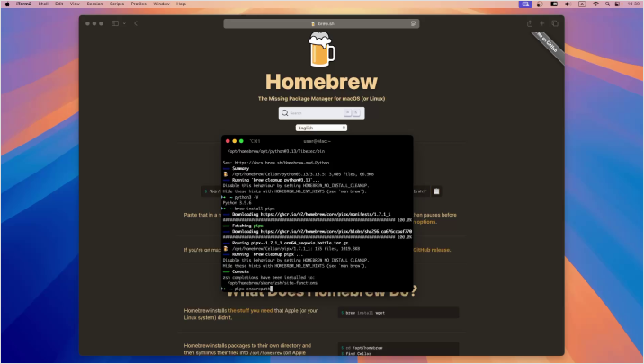The width and height of the screenshot is (644, 364).
Task: Open the Apple menu
Action: (6, 4)
